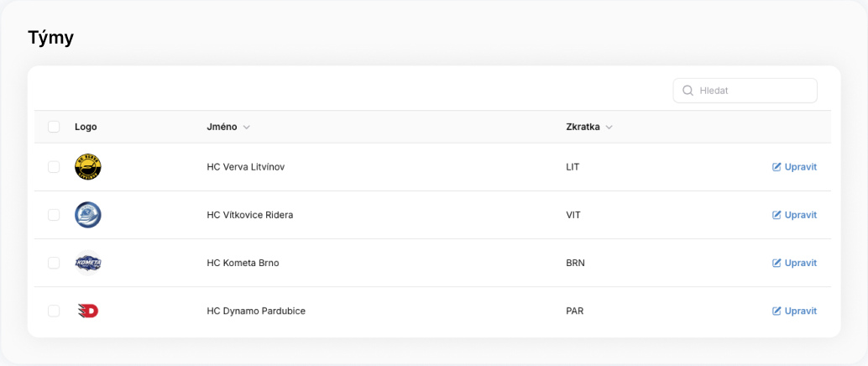Open the HC Kometa Brno team name
The width and height of the screenshot is (868, 366).
pyautogui.click(x=243, y=263)
